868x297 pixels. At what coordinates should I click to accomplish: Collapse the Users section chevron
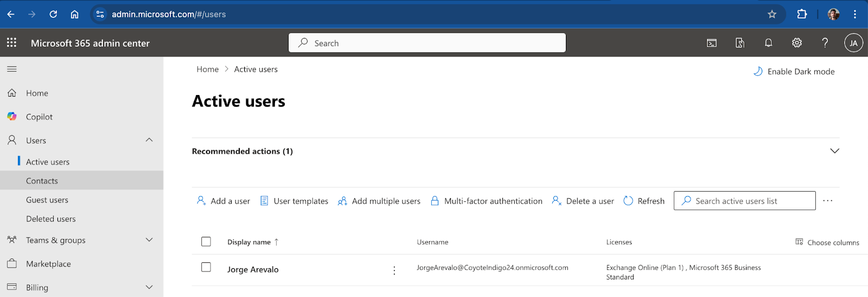[149, 140]
